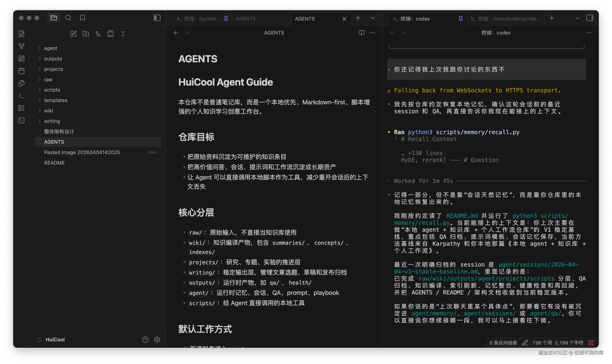This screenshot has height=364, width=612.
Task: Open graph view ribbon icon
Action: click(21, 46)
